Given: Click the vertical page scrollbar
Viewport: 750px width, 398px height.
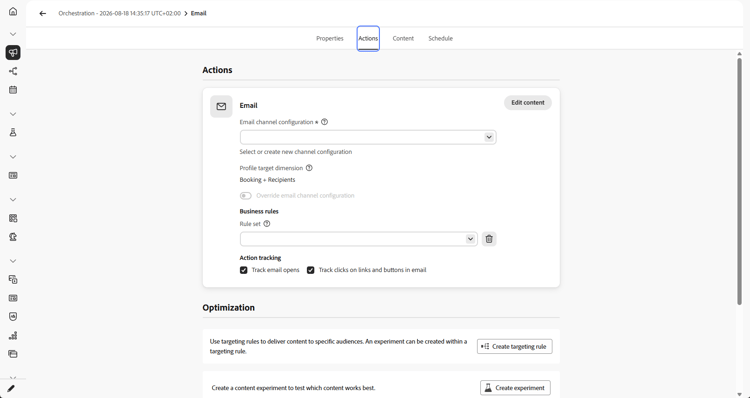Looking at the screenshot, I should coord(739,181).
